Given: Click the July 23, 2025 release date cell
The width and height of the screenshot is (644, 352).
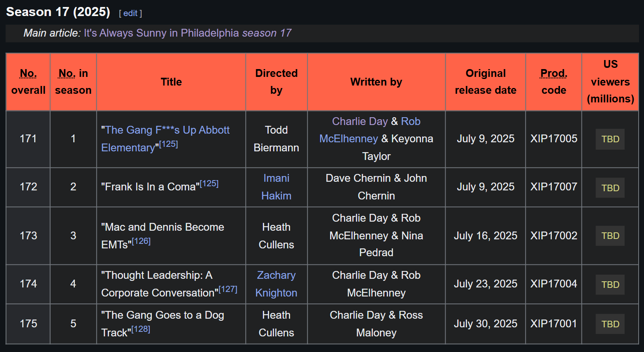Looking at the screenshot, I should (x=486, y=284).
